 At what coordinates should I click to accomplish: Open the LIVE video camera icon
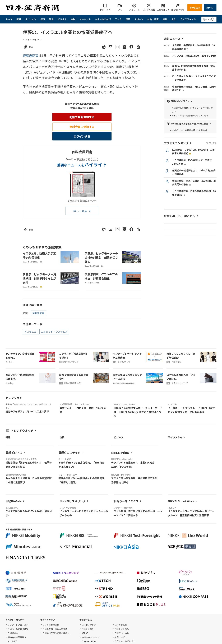(119, 6)
